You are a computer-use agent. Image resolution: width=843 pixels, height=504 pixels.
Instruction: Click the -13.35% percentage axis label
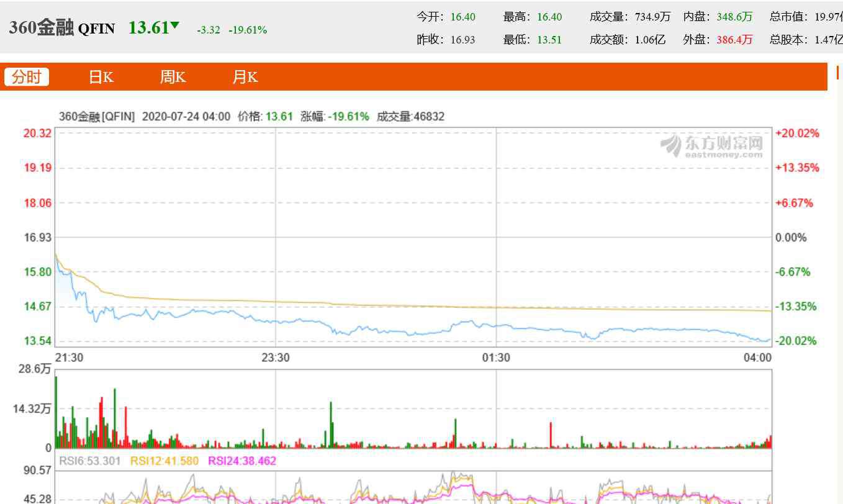coord(796,306)
